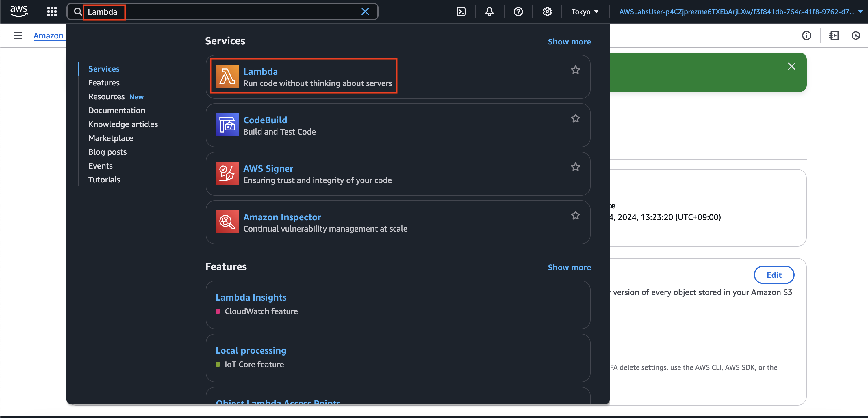Click the Edit button for versioning

(x=774, y=275)
